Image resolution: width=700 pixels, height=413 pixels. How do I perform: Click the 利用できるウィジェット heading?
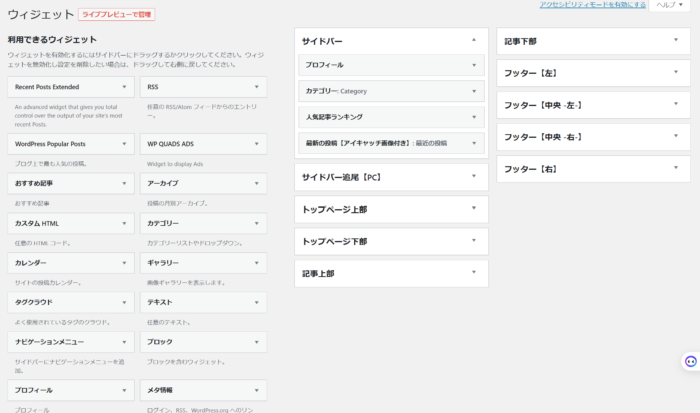pos(52,40)
